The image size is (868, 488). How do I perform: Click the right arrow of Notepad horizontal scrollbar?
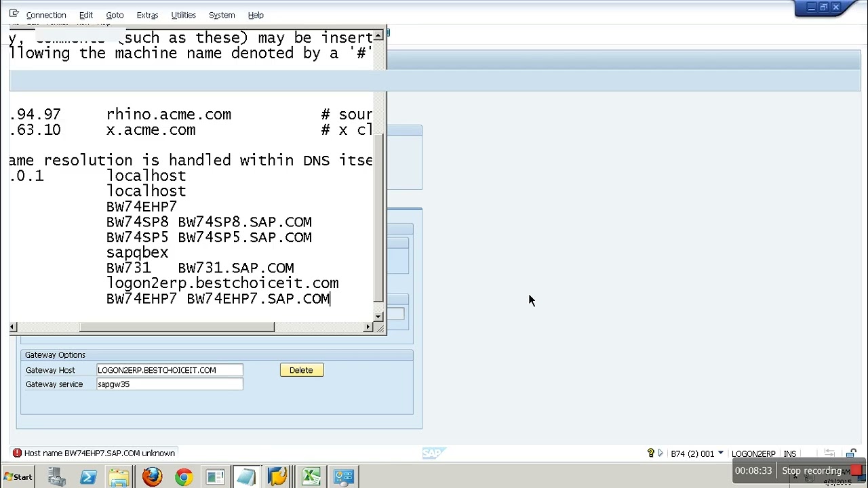coord(368,327)
